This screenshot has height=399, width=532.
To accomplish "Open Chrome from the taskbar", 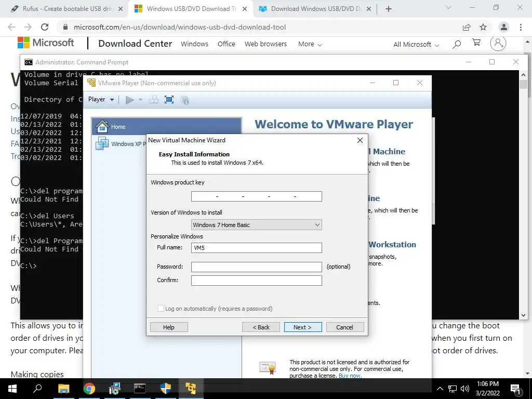I will (89, 389).
